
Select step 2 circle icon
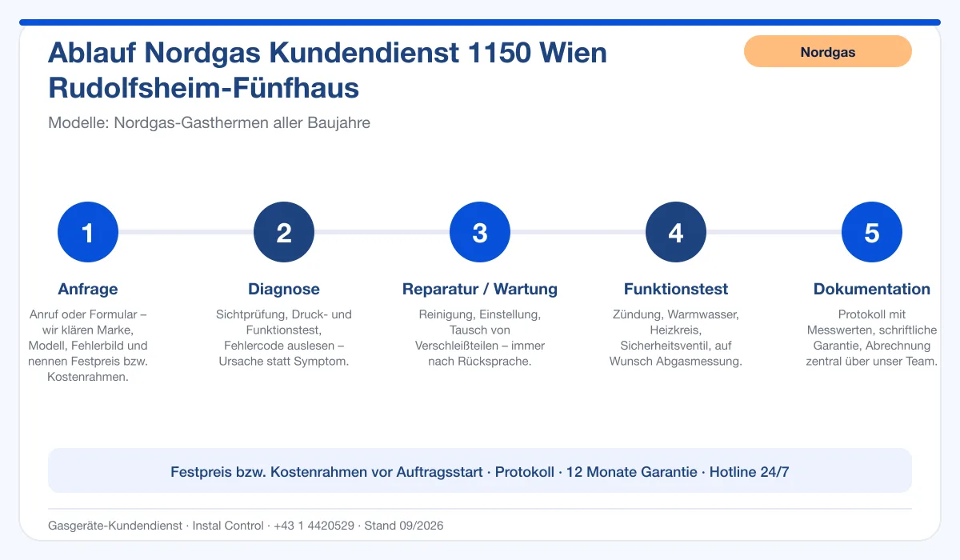284,233
